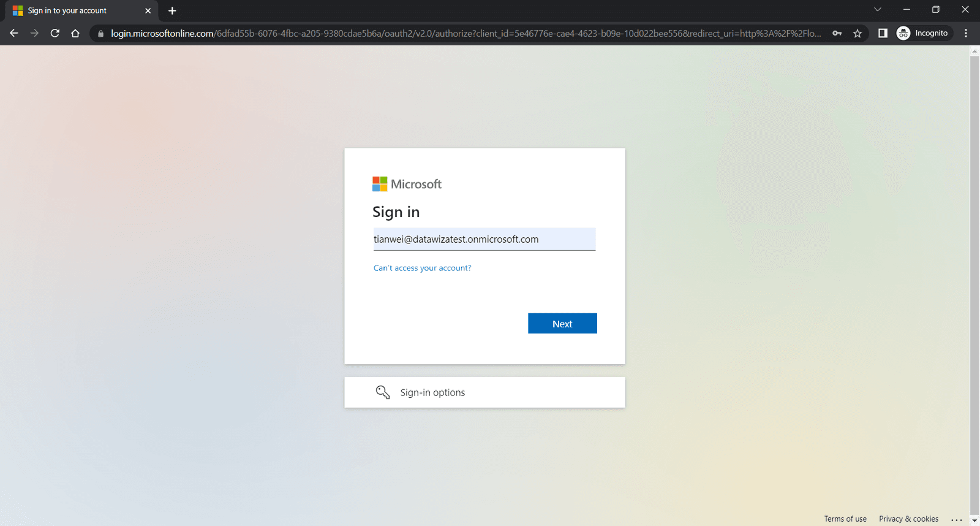The height and width of the screenshot is (526, 980).
Task: Bookmark this page with the star
Action: [x=858, y=33]
